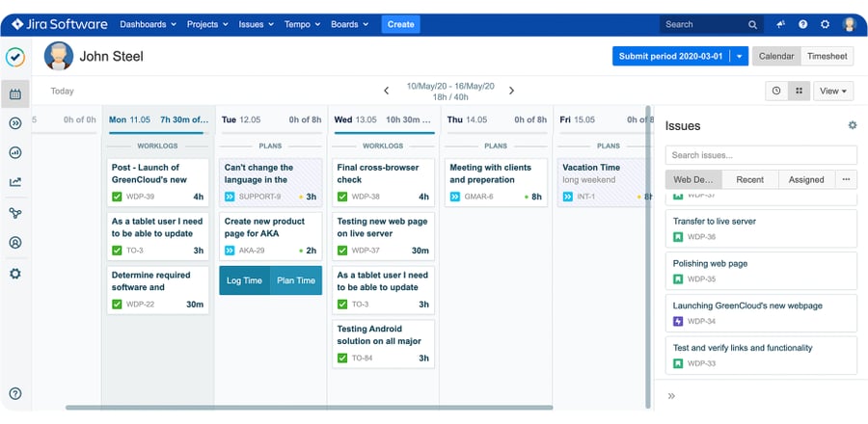Click the WDP-39 green checkbox icon
The image size is (868, 424).
117,197
